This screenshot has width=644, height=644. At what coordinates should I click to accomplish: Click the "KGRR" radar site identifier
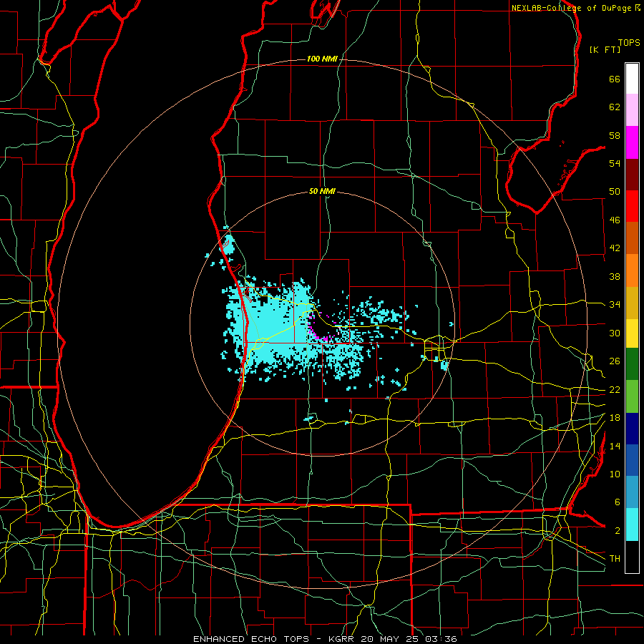click(341, 639)
